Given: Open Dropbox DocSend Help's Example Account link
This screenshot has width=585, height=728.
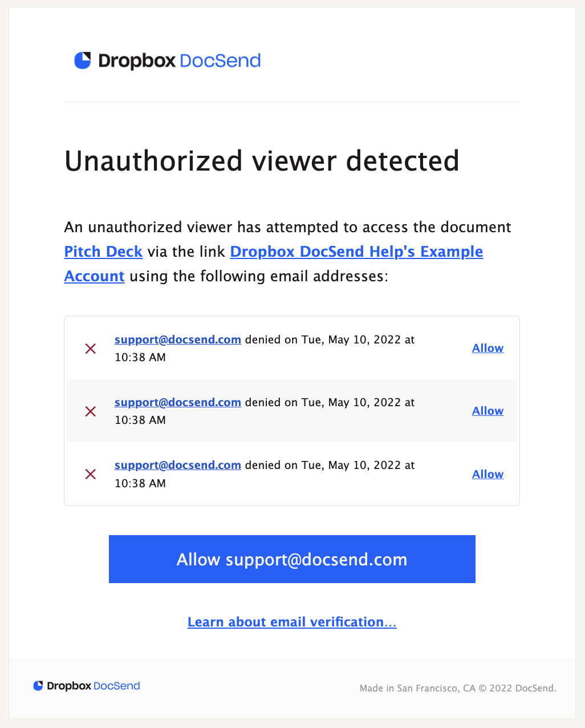Looking at the screenshot, I should (x=274, y=264).
